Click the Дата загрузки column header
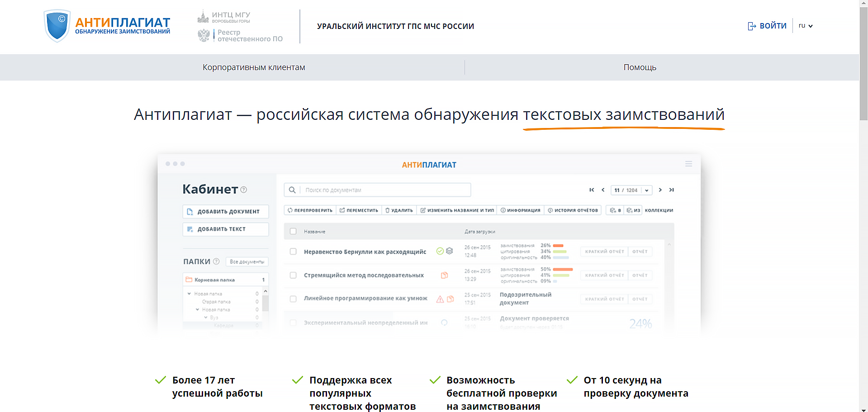This screenshot has height=412, width=868. [x=479, y=232]
